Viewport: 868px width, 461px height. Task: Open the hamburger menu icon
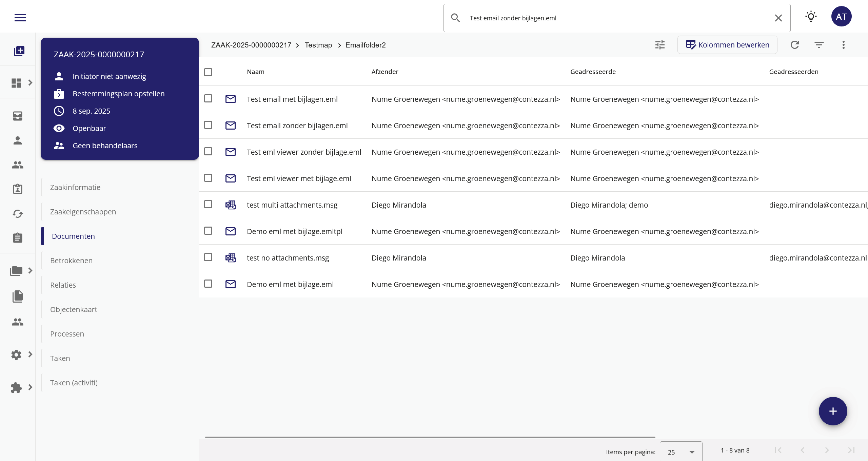[x=20, y=18]
